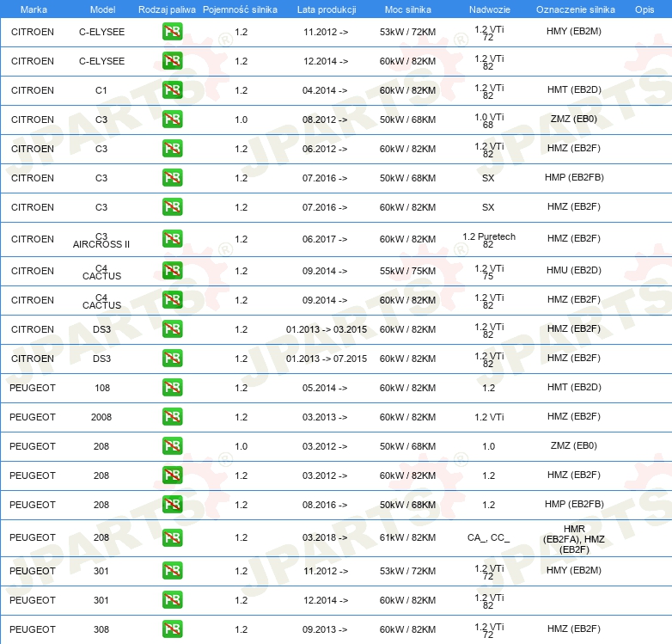Click the Opis column header
Screen dimensions: 672x644
click(645, 9)
